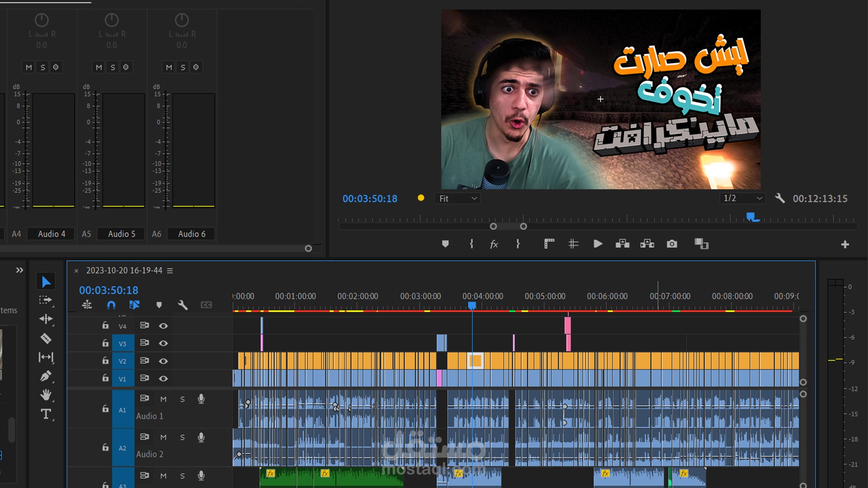The width and height of the screenshot is (868, 488).
Task: Target the A2 track header
Action: (x=123, y=448)
